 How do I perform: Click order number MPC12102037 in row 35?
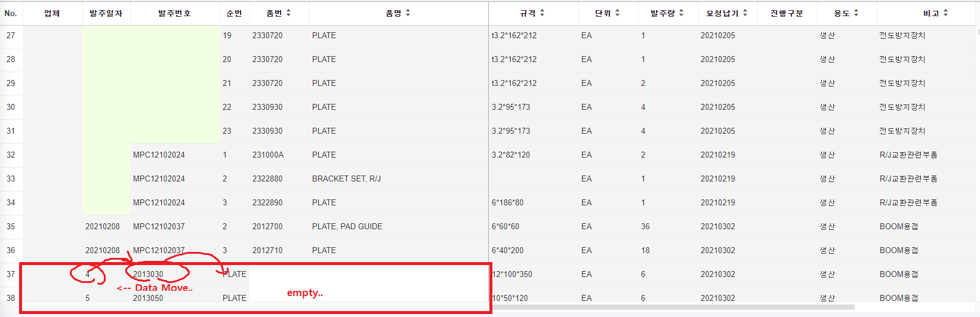pos(159,226)
